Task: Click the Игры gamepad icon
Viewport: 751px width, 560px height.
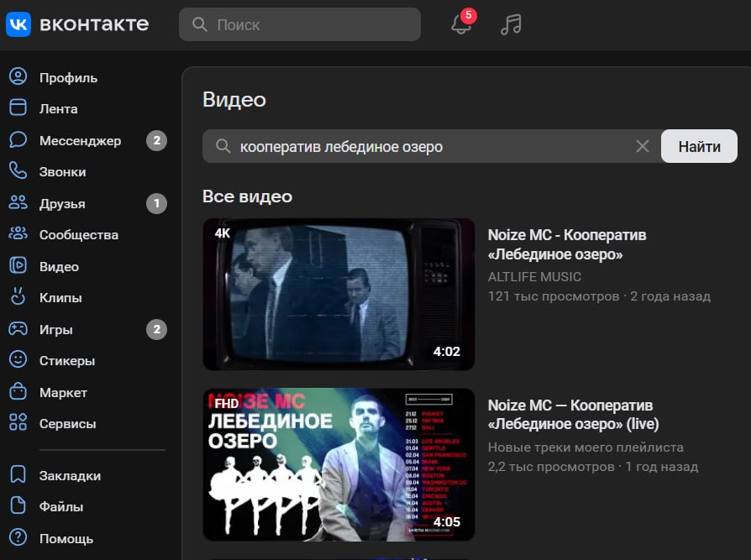Action: click(x=18, y=328)
